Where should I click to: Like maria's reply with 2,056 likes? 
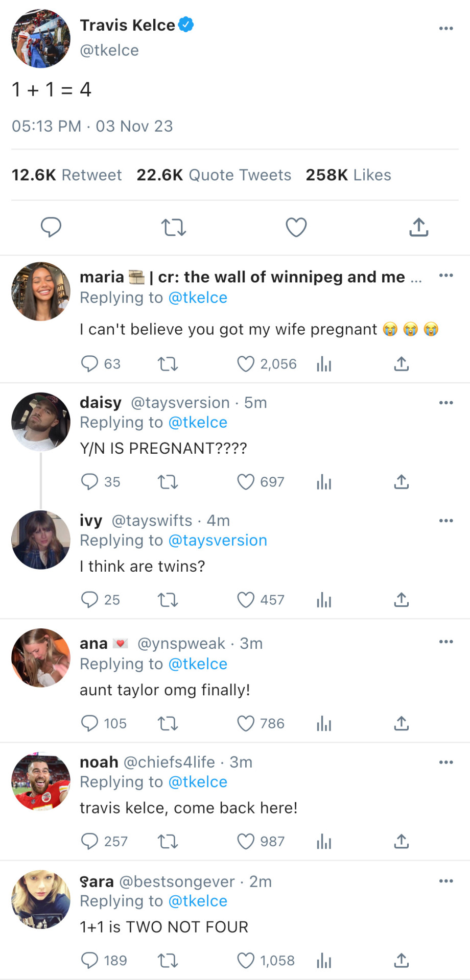[246, 364]
